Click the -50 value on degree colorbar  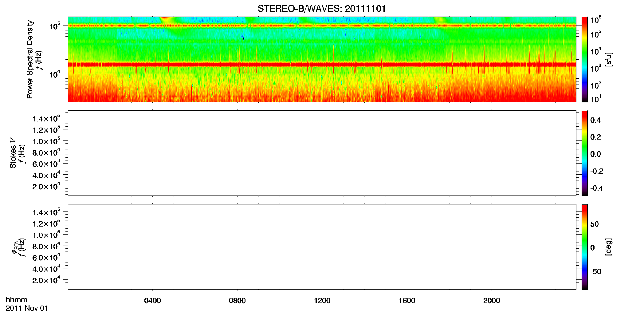pos(596,272)
